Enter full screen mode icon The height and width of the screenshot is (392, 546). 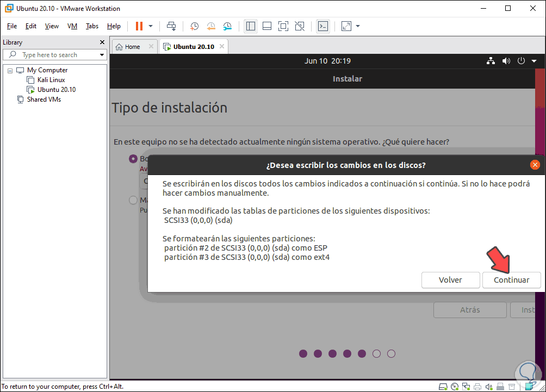(283, 26)
